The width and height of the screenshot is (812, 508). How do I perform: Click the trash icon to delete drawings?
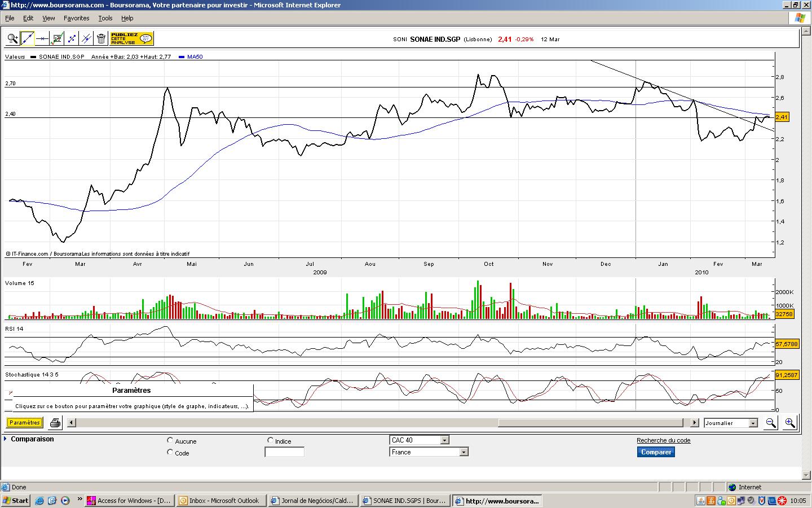click(x=101, y=39)
